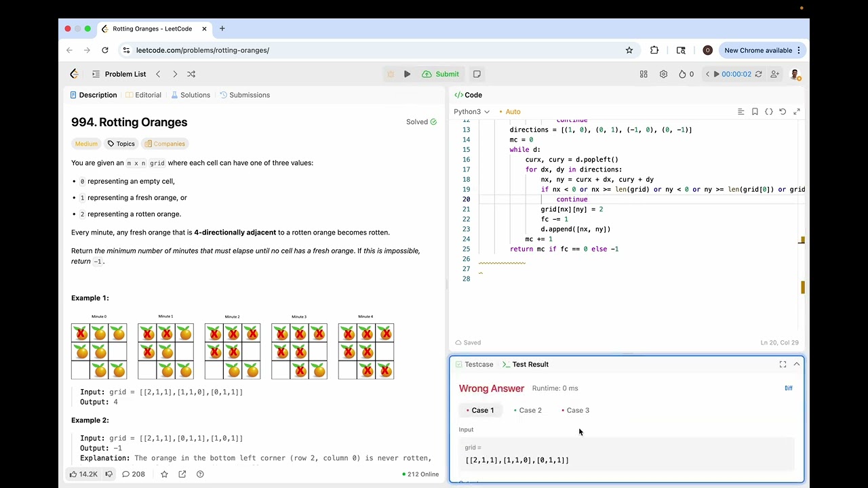
Task: Switch to the Solutions tab
Action: [x=191, y=95]
